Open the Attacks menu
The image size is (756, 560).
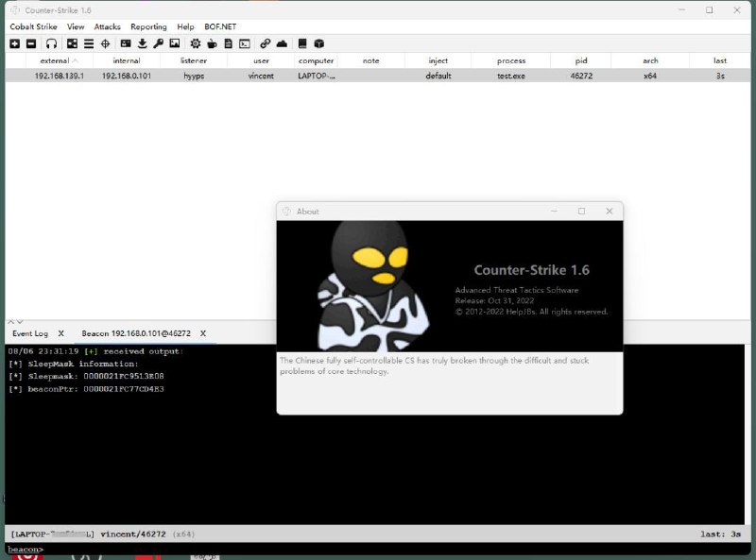tap(107, 26)
